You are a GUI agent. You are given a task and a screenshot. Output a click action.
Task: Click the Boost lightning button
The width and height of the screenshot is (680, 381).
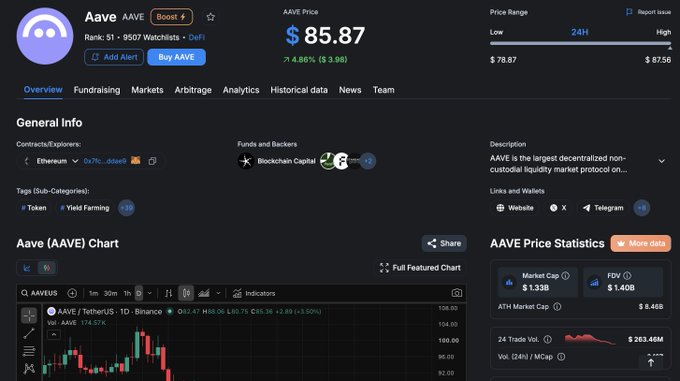click(171, 17)
